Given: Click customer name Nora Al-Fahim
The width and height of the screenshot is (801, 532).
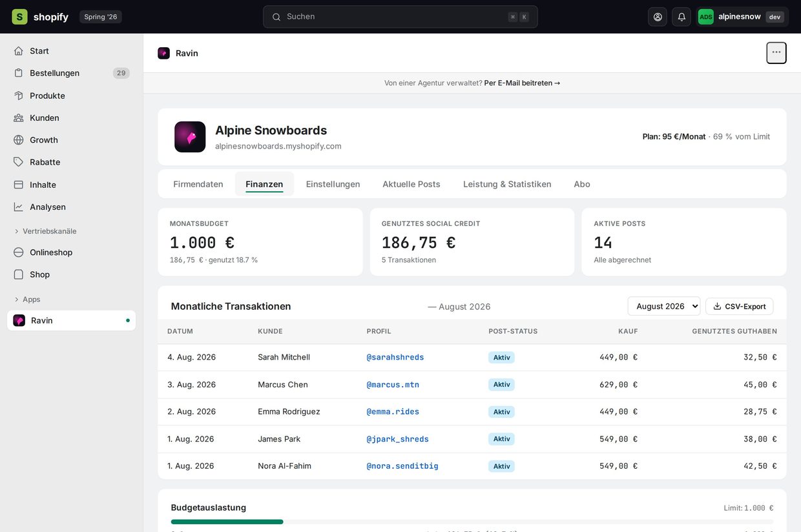Looking at the screenshot, I should point(284,466).
